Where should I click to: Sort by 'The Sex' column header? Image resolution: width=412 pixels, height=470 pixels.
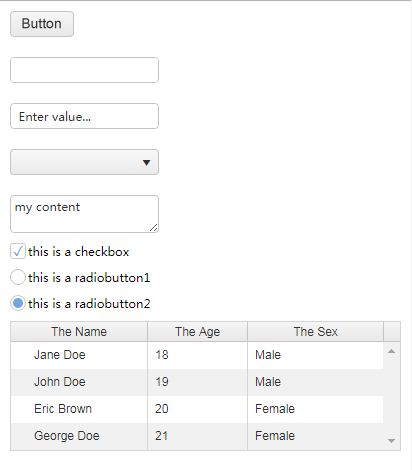[316, 332]
